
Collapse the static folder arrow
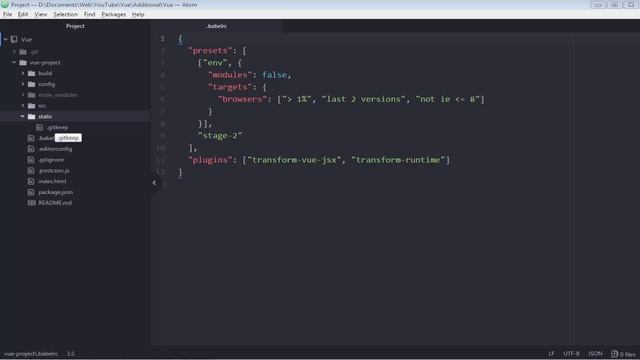coord(23,117)
